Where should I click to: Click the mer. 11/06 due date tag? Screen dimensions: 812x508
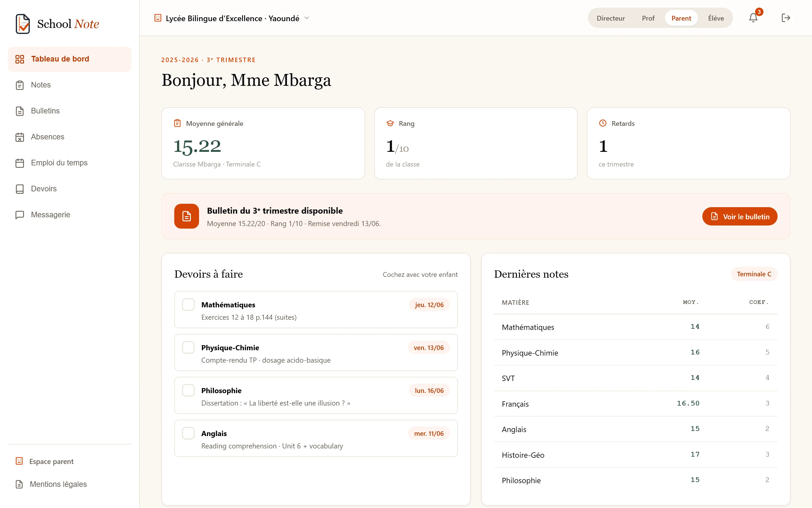point(429,433)
